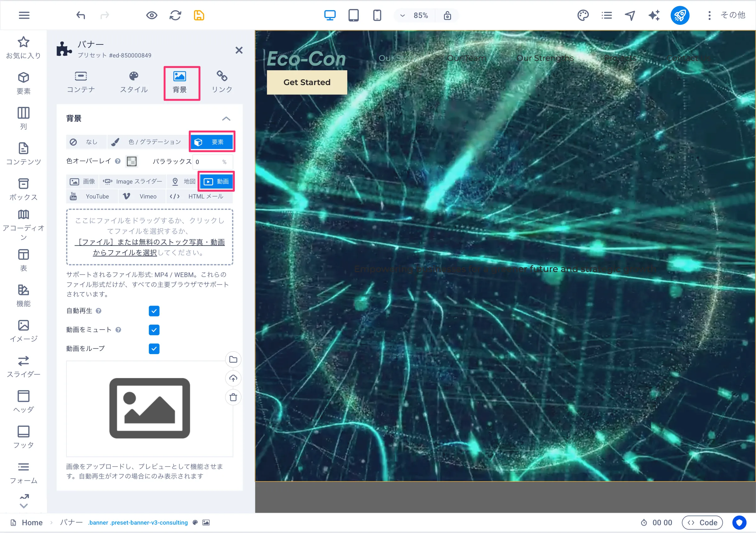756x533 pixels.
Task: Open the zoom level dropdown showing 85%
Action: [414, 16]
